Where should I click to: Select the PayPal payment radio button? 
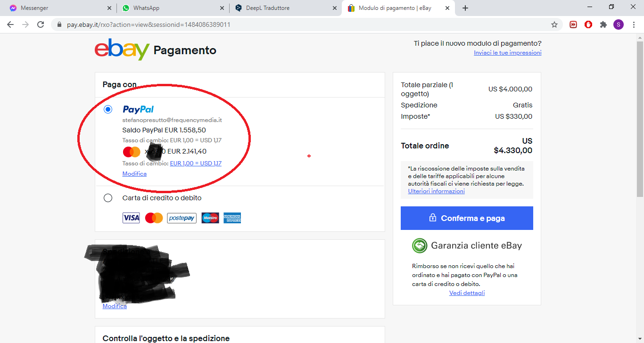(x=108, y=109)
